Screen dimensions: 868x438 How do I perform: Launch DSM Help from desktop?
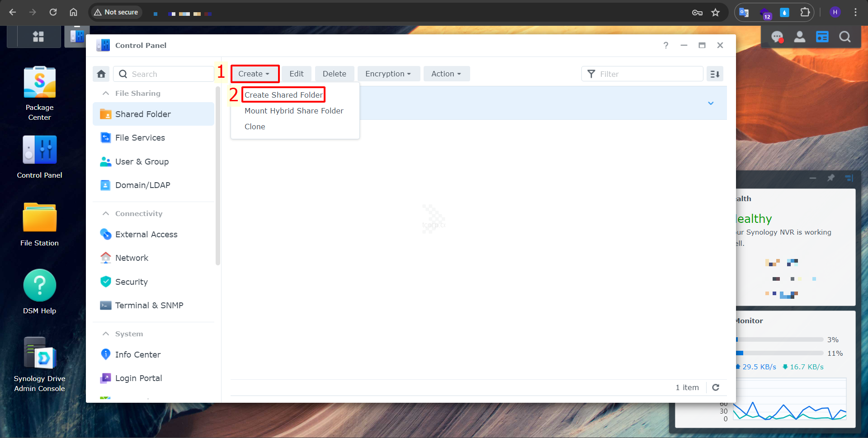[40, 286]
